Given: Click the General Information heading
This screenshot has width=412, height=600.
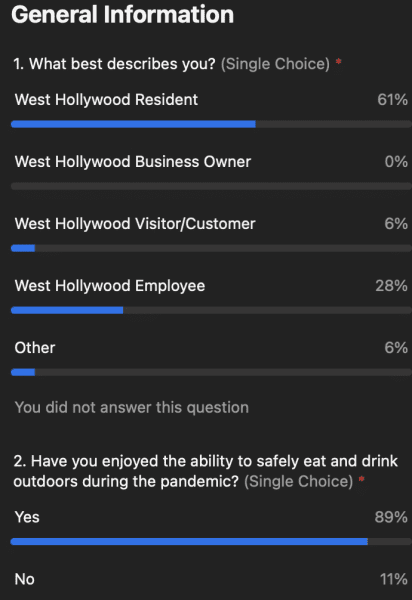Looking at the screenshot, I should click(x=122, y=15).
